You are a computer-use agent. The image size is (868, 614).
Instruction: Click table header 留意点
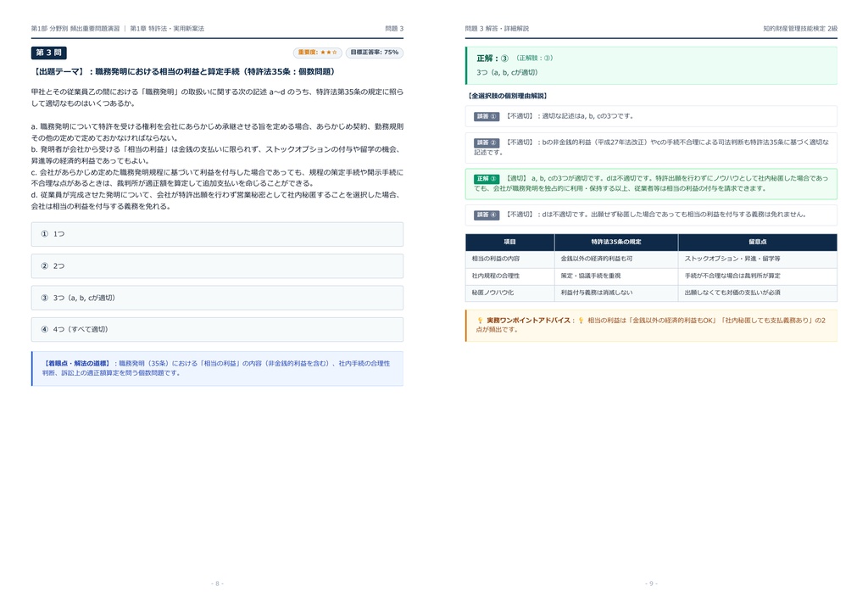point(757,242)
